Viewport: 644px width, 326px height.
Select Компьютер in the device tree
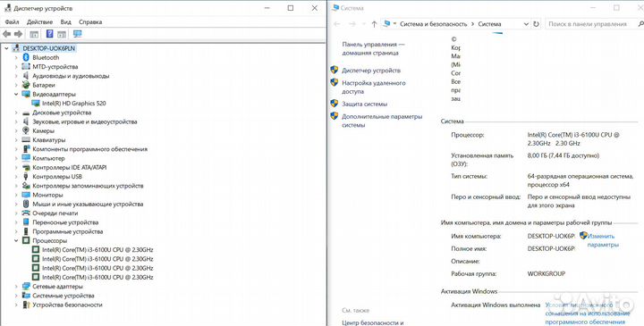point(48,158)
